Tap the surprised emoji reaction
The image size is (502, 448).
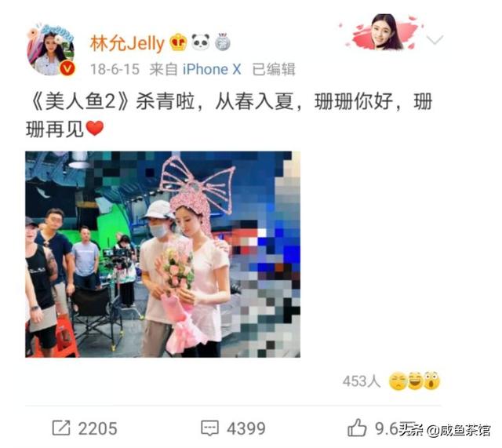(x=432, y=381)
